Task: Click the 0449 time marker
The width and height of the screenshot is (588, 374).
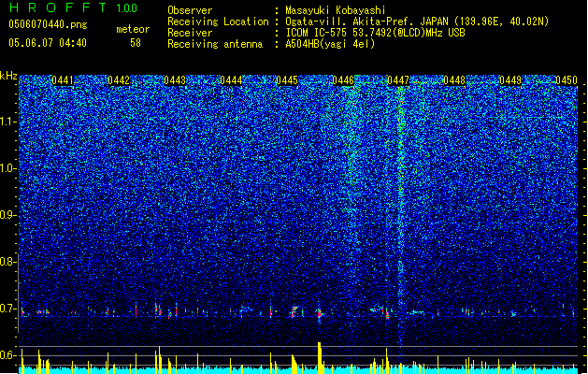Action: 510,80
